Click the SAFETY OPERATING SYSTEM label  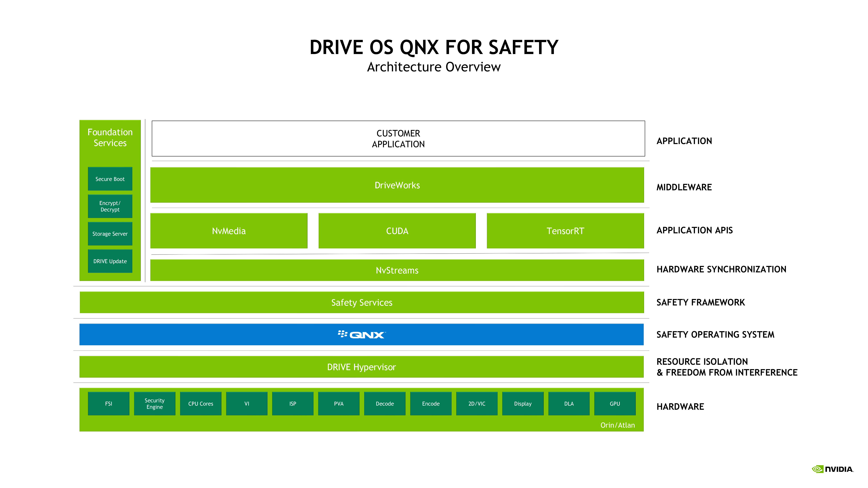point(716,334)
